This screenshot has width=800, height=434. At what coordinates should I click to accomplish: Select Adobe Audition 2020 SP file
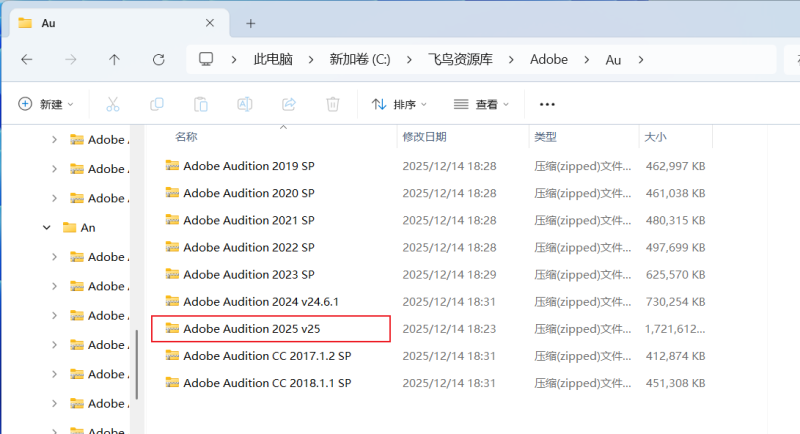tap(248, 193)
